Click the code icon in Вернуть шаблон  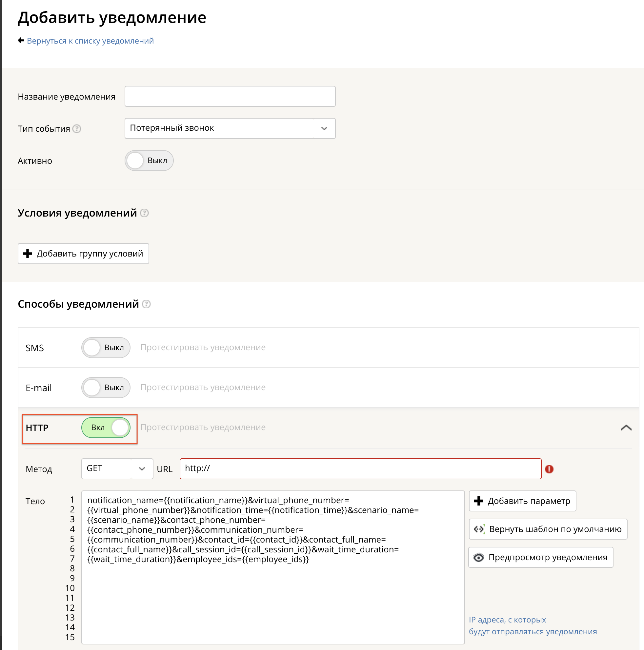click(x=479, y=529)
